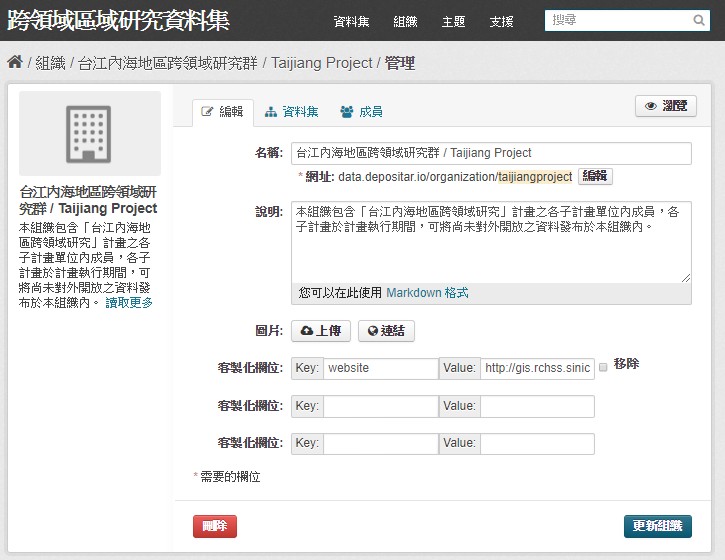
Task: Click the 名稱 name input field
Action: 491,153
